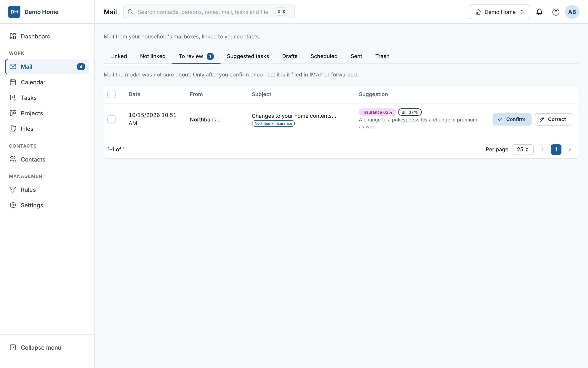The image size is (588, 368).
Task: Open the Demo Home household switcher dropdown
Action: point(500,12)
